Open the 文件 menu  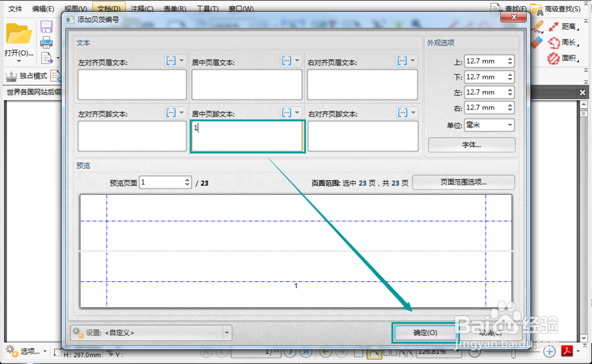(15, 8)
